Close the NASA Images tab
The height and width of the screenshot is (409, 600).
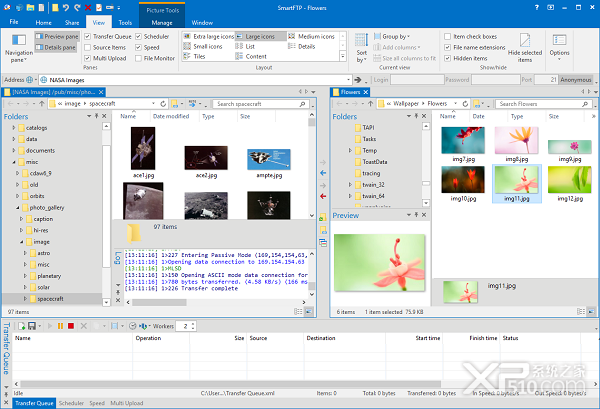(101, 92)
